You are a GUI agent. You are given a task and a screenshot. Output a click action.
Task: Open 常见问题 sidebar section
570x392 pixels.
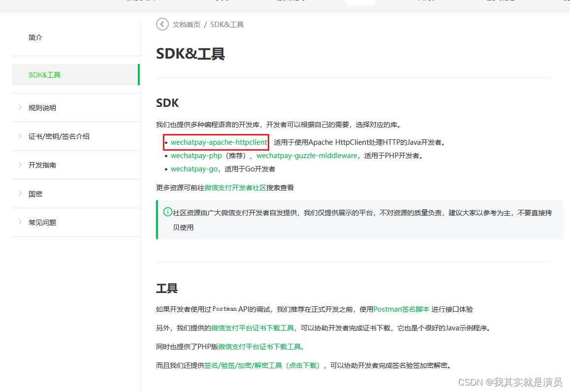(42, 223)
